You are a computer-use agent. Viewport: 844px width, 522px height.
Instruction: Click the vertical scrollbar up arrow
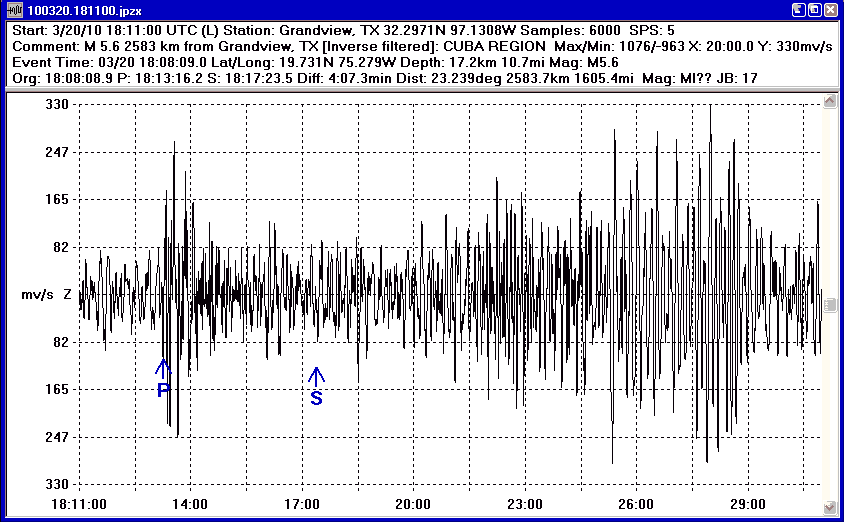pyautogui.click(x=828, y=102)
